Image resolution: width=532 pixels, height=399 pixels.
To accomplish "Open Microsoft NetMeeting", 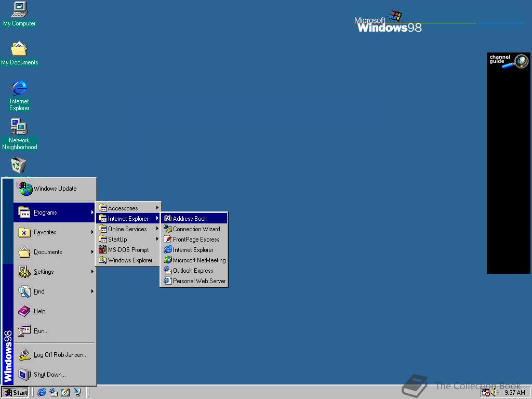I will click(x=194, y=260).
